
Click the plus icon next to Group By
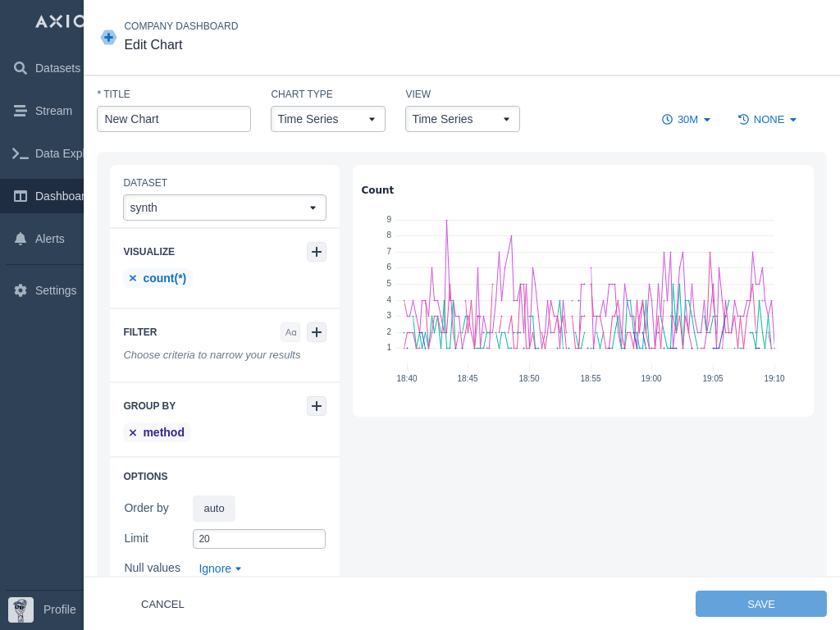[317, 406]
